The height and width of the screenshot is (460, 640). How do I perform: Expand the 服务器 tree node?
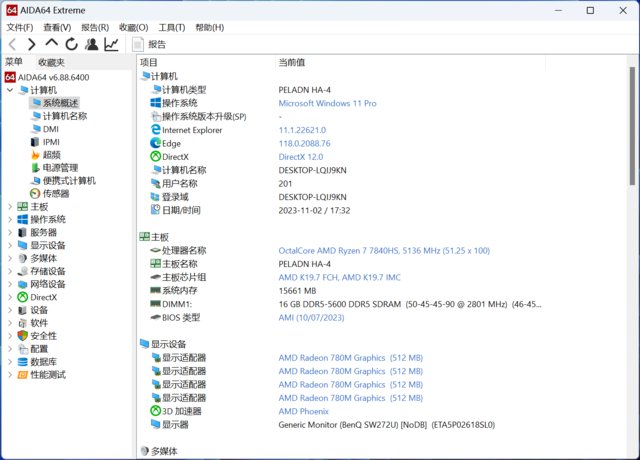click(x=10, y=233)
